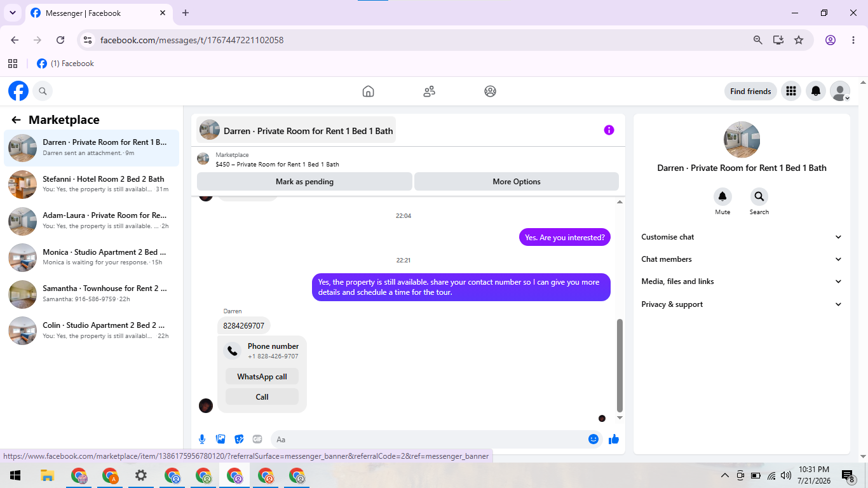View site information icon in address bar
868x488 pixels.
pyautogui.click(x=88, y=40)
